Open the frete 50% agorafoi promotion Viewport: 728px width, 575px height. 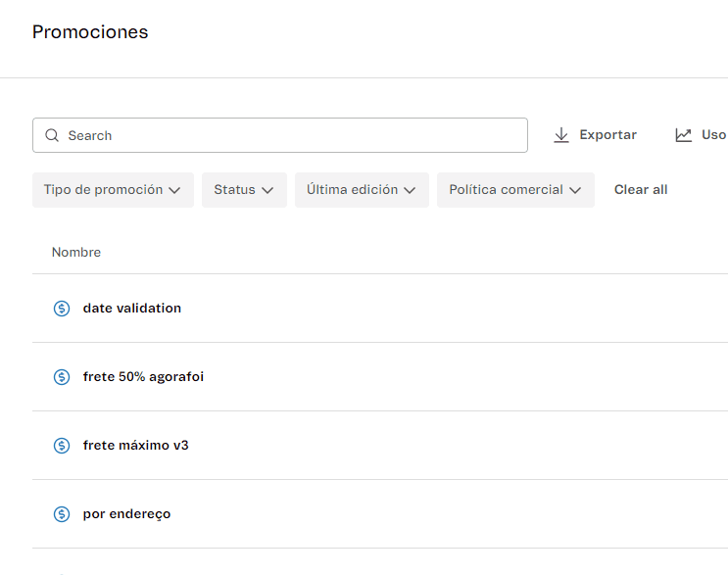tap(143, 377)
